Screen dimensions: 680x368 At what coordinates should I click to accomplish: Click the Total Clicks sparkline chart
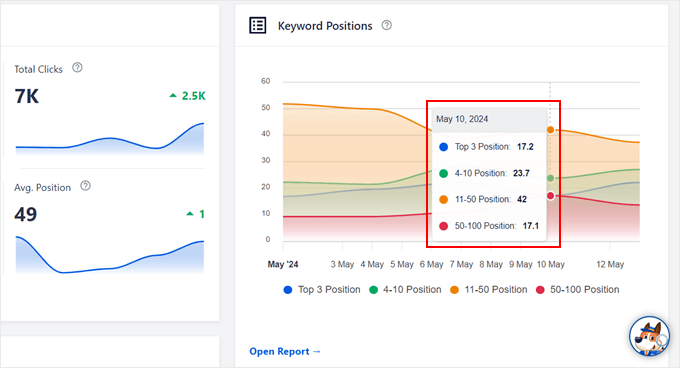tap(110, 139)
